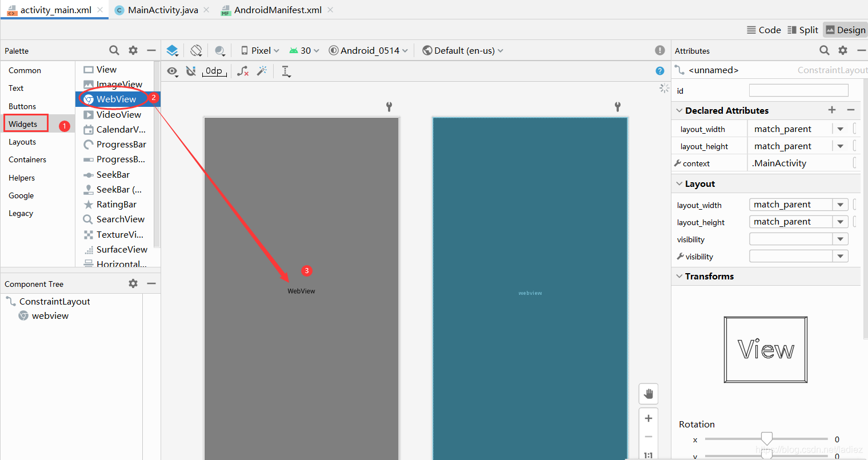868x460 pixels.
Task: Set default margins 0dp
Action: tap(214, 71)
